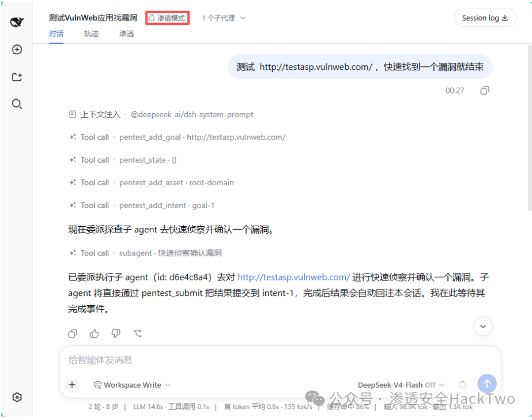Open settings gear in sidebar
This screenshot has height=420, width=532.
pos(17,397)
